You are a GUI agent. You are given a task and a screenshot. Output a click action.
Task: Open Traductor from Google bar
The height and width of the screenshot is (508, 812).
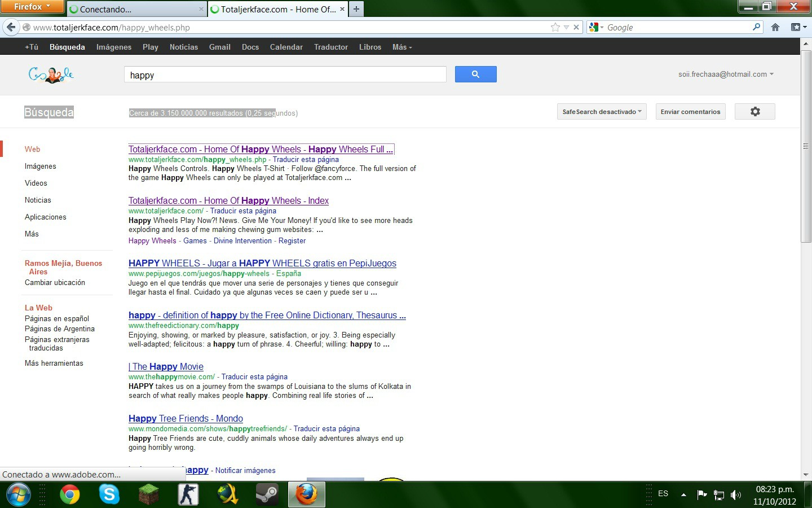331,47
